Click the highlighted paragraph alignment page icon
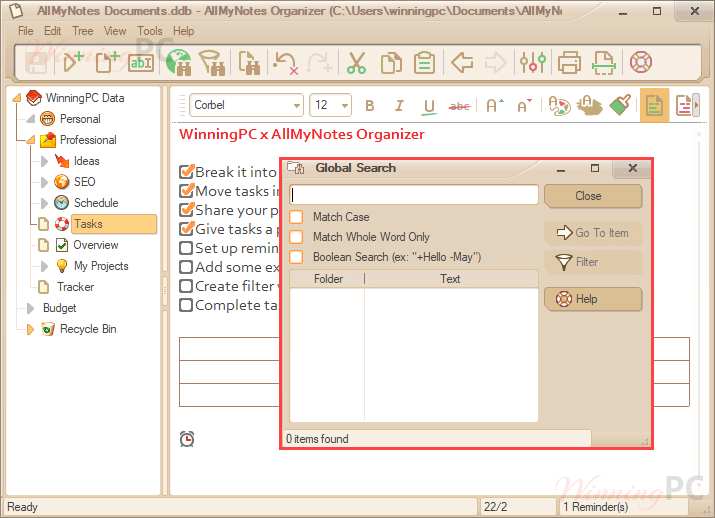The height and width of the screenshot is (518, 715). [654, 105]
